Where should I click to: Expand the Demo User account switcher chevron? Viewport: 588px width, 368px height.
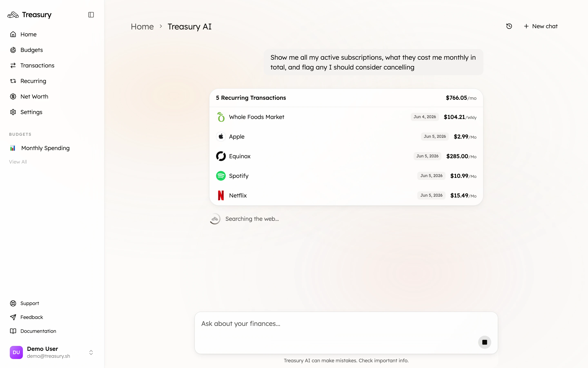click(x=91, y=352)
